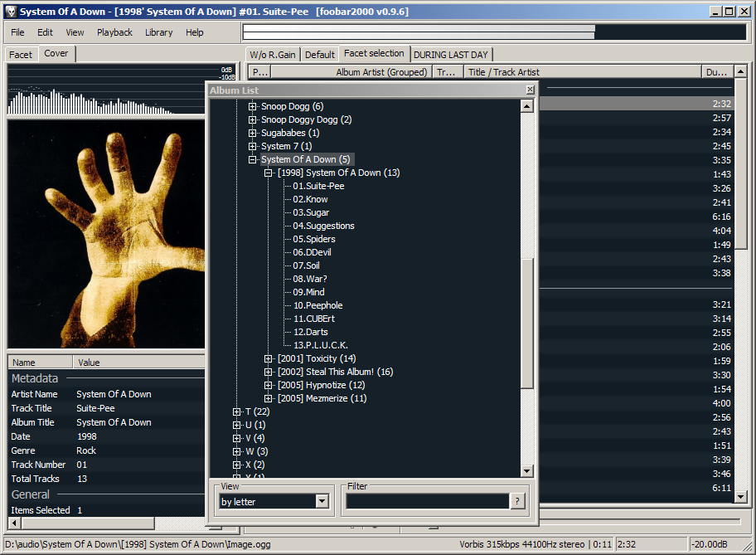
Task: Click the foobar2000 alien icon in title bar
Action: [11, 12]
